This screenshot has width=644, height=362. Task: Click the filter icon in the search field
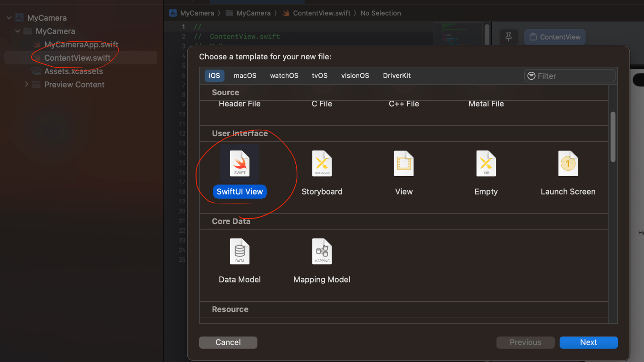click(531, 76)
